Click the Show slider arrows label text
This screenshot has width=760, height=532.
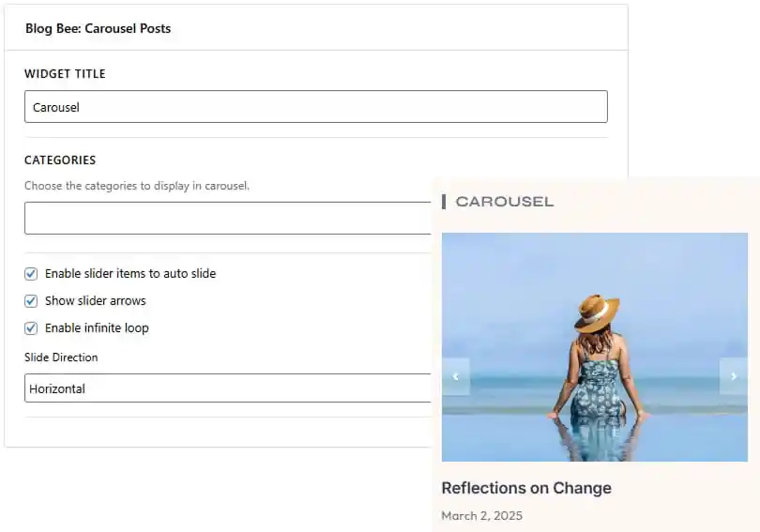pos(96,301)
